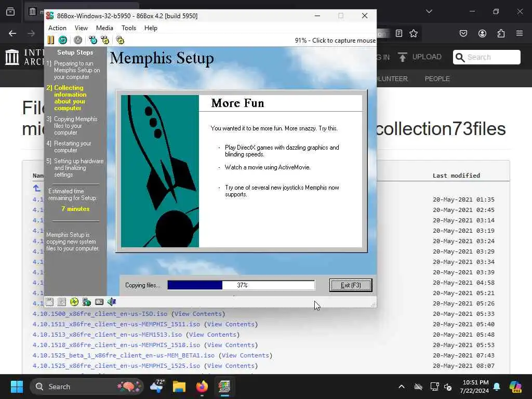
Task: Send Ctrl+Alt+Esc via the yellow keys icon
Action: coord(105,40)
